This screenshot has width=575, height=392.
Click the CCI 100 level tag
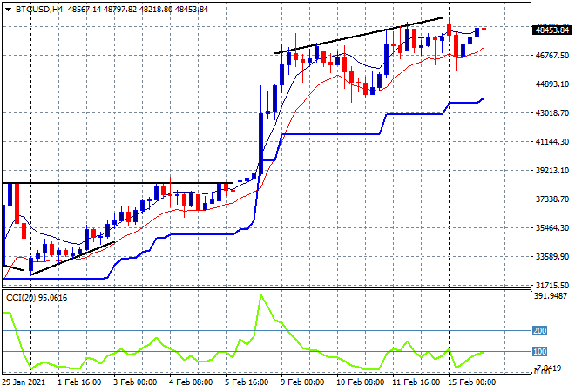click(540, 352)
